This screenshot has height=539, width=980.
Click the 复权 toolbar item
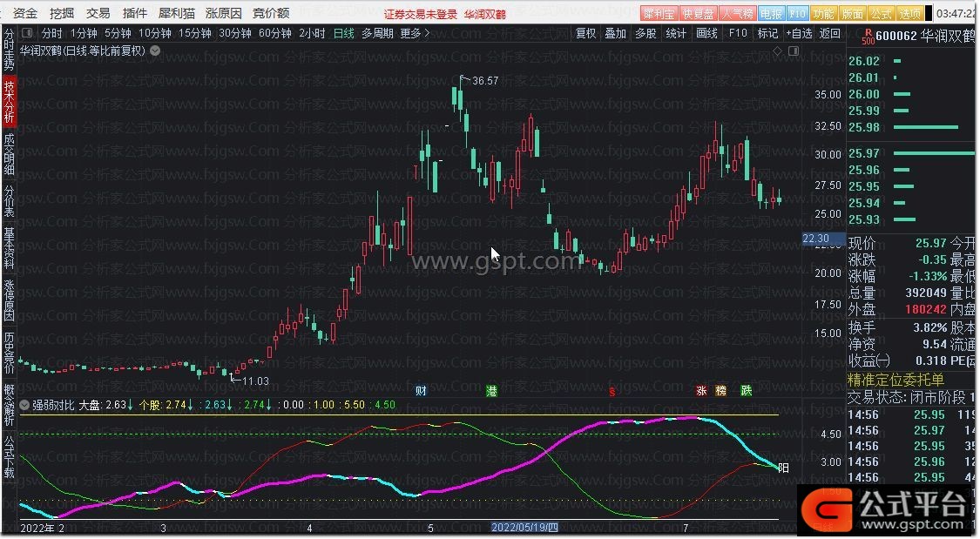pyautogui.click(x=585, y=33)
